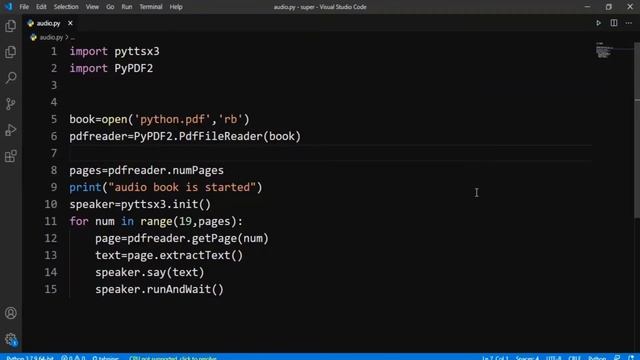Click Python 3.7.9 interpreter in status bar
640x360 pixels.
(30, 357)
